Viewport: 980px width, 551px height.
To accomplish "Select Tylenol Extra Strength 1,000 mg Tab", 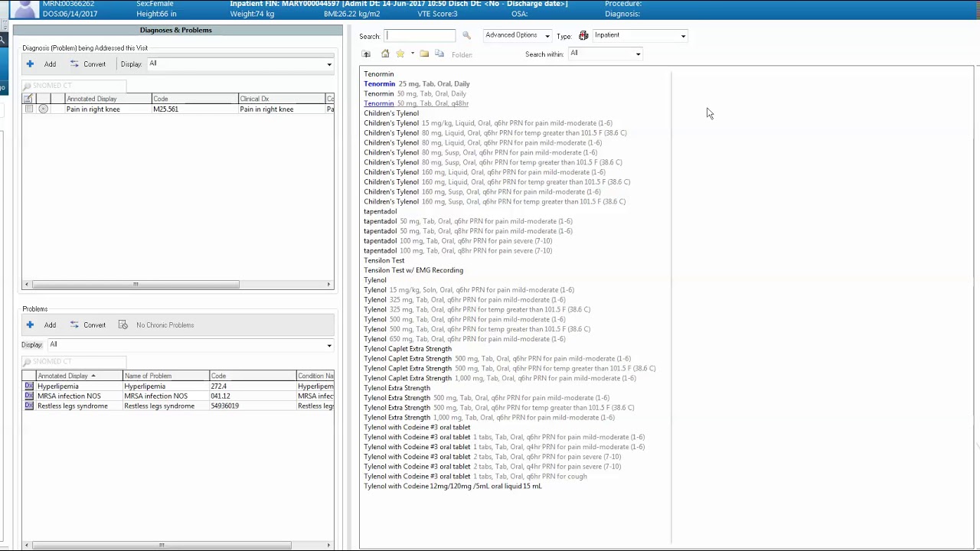I will coord(488,418).
